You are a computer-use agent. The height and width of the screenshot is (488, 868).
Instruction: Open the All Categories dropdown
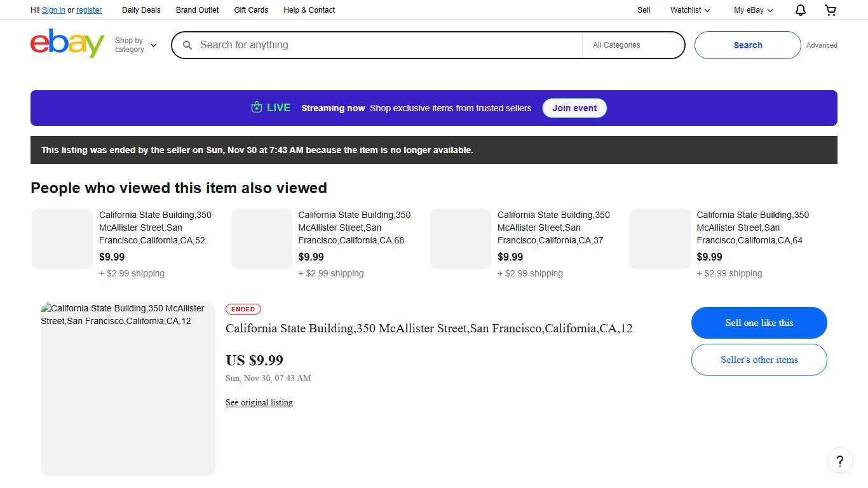pos(632,44)
